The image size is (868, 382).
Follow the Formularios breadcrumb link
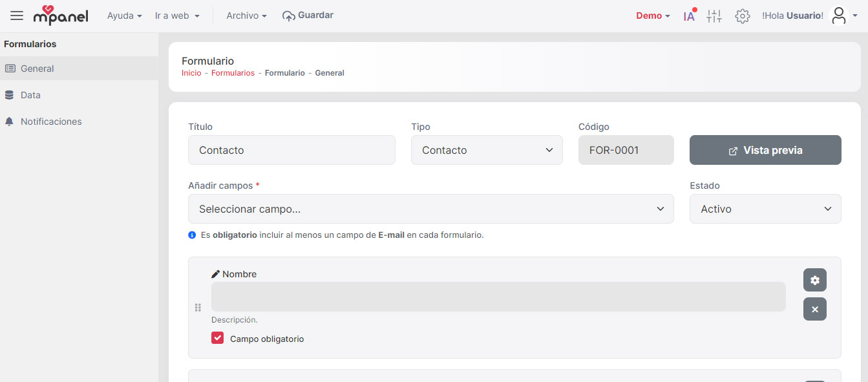(233, 73)
